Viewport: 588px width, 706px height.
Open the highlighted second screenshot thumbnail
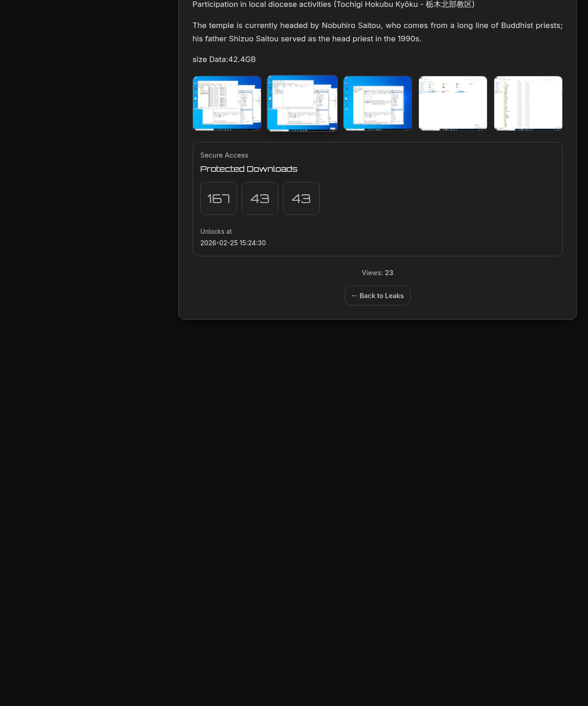point(302,103)
